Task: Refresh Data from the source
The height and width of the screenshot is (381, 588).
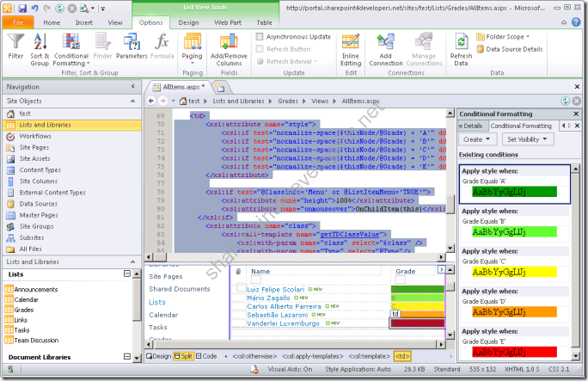Action: (461, 50)
